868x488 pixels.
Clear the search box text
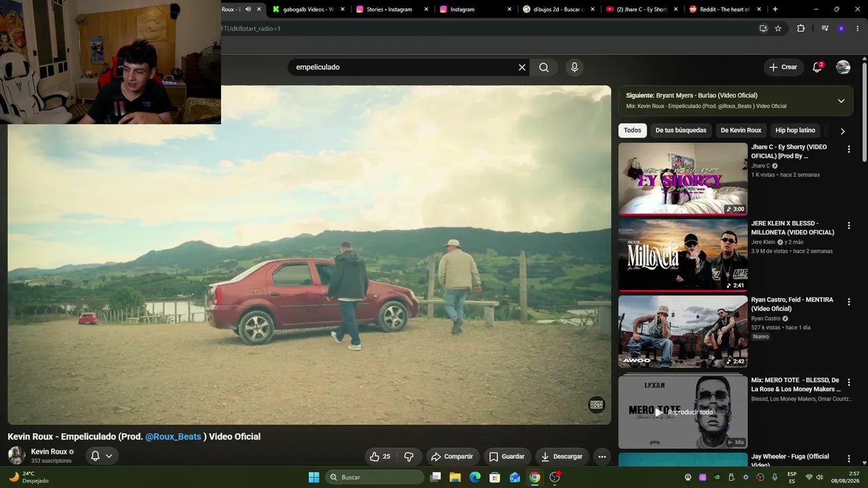click(522, 67)
